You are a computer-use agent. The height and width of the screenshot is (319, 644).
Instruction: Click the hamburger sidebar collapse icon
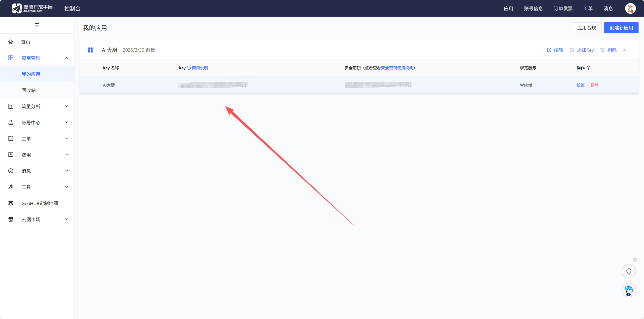(37, 25)
